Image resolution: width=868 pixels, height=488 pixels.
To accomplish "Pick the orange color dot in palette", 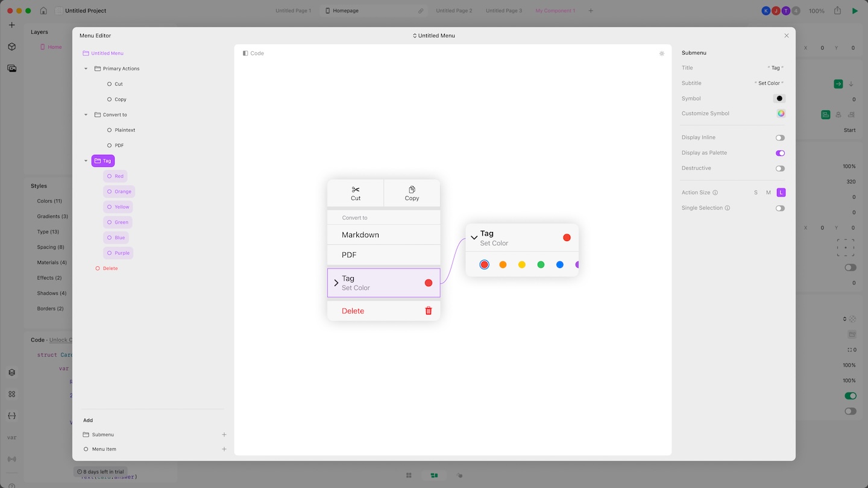I will (503, 264).
